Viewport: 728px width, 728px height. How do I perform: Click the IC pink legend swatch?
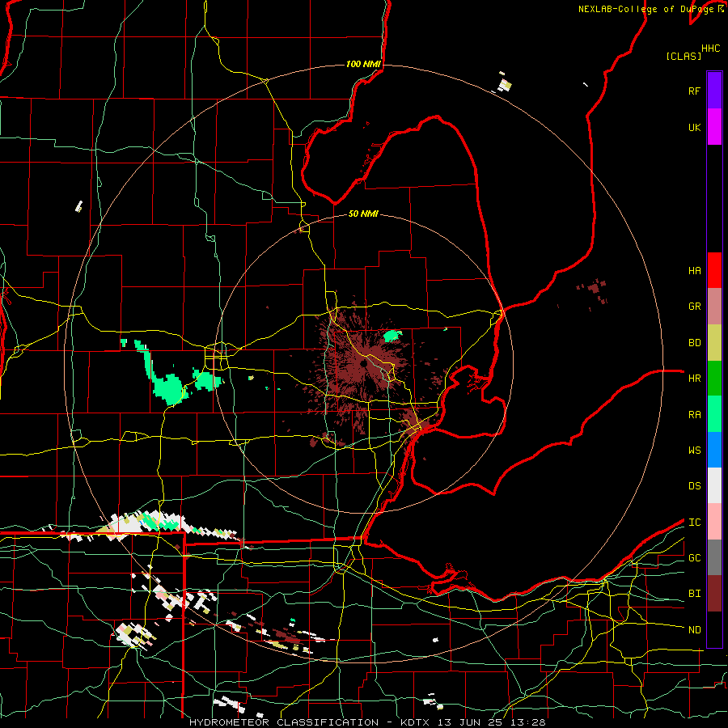point(714,522)
